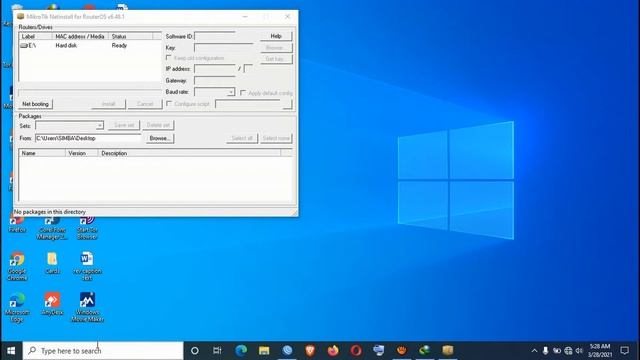Click the Gateway field
640x360 pixels.
[x=215, y=81]
